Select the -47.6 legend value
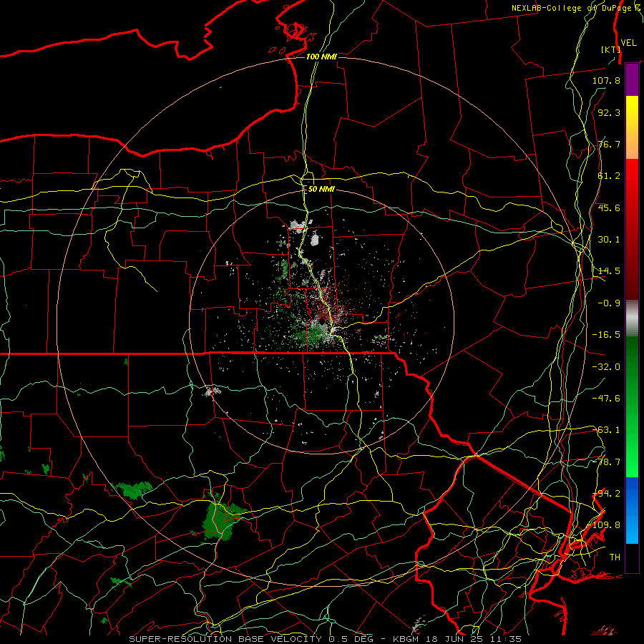The image size is (644, 644). click(606, 399)
